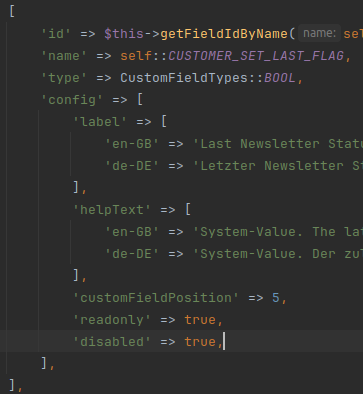The height and width of the screenshot is (394, 363).
Task: Click the 'type' array key
Action: pyautogui.click(x=64, y=78)
